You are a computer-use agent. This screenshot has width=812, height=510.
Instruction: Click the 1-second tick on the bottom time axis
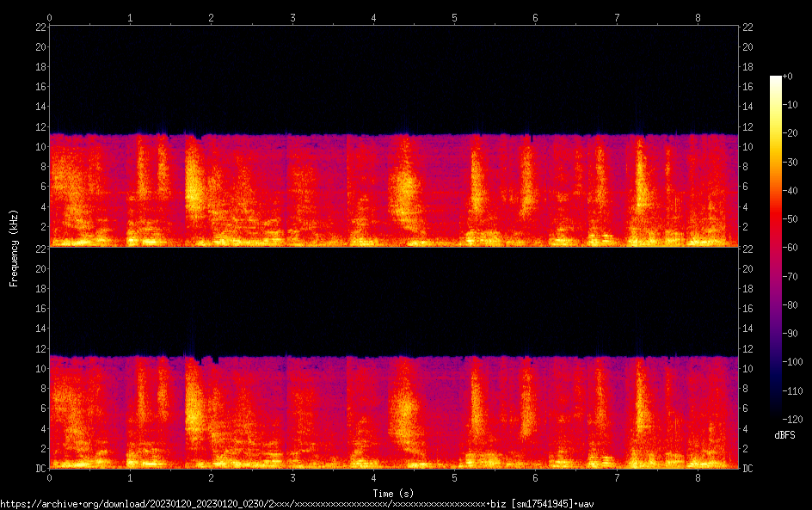pyautogui.click(x=131, y=477)
